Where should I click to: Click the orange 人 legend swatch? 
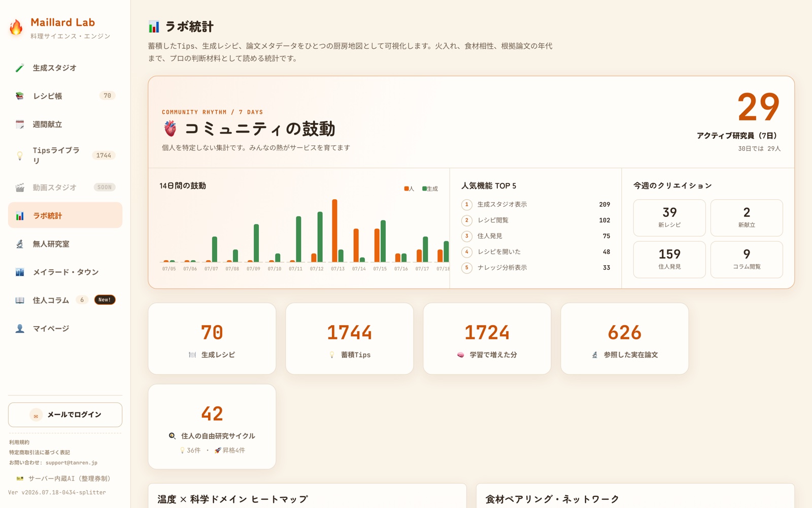click(406, 189)
